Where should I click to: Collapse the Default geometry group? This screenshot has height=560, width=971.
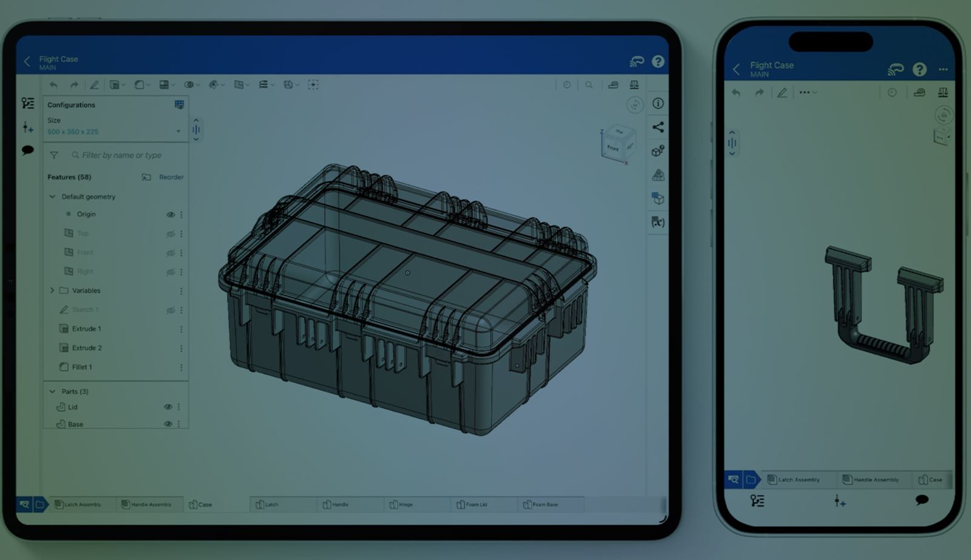pos(52,197)
